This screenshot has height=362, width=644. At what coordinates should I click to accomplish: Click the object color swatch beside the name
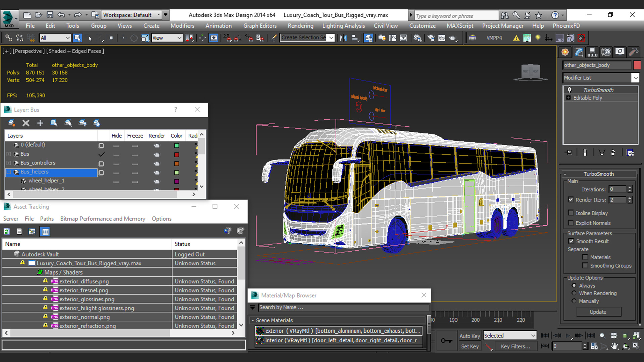(637, 65)
